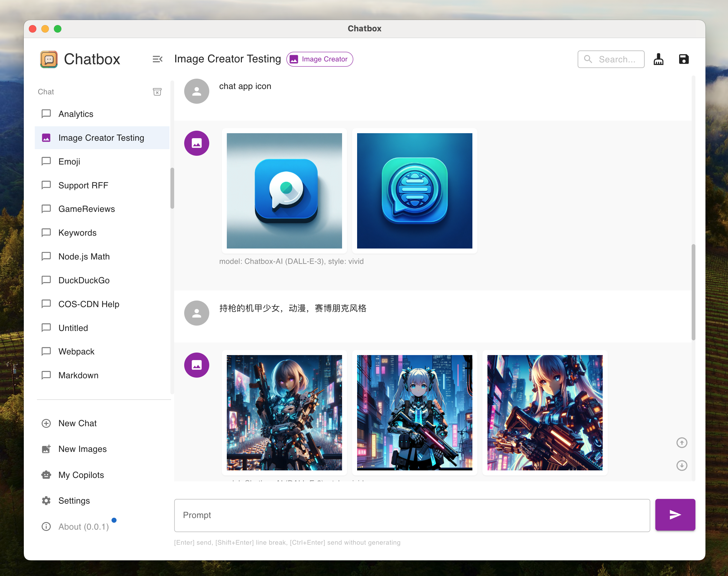Open the Analytics chat
728x576 pixels.
pos(102,114)
